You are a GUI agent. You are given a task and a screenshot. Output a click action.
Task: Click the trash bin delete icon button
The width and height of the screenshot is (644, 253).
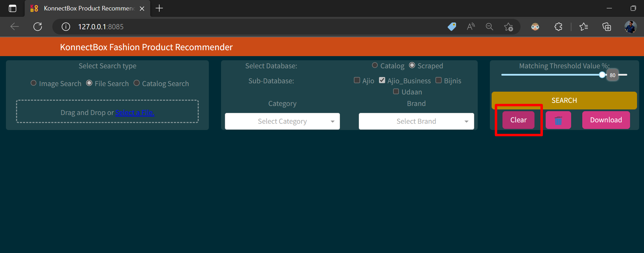click(x=558, y=120)
